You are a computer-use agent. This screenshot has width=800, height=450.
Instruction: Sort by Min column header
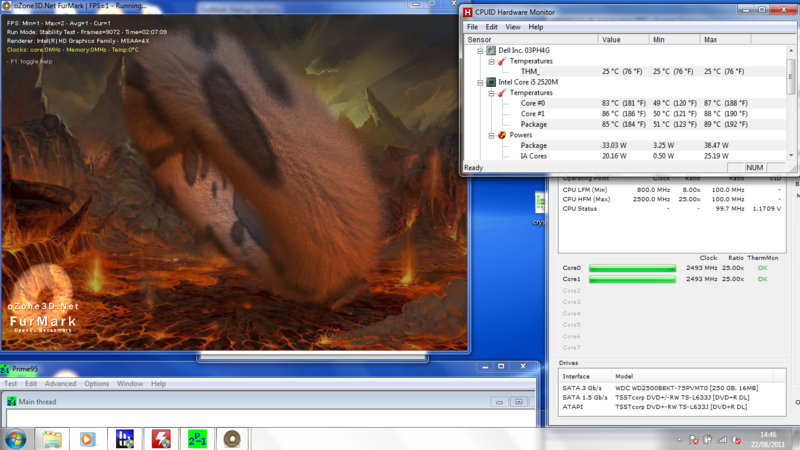point(674,39)
